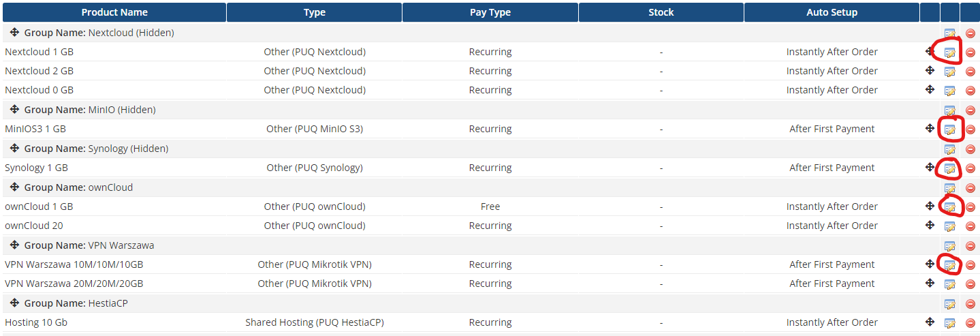Click the move handle for VPN Warszawa 20M/20M/20GB

930,283
